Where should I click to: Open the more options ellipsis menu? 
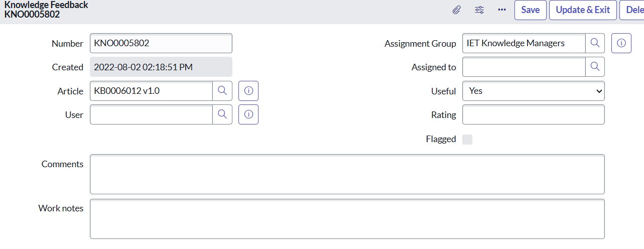[502, 10]
